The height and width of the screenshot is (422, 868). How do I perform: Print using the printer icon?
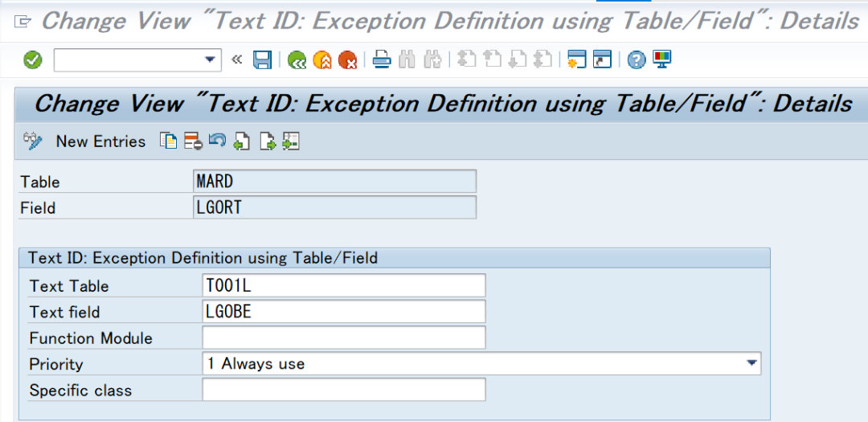click(382, 59)
